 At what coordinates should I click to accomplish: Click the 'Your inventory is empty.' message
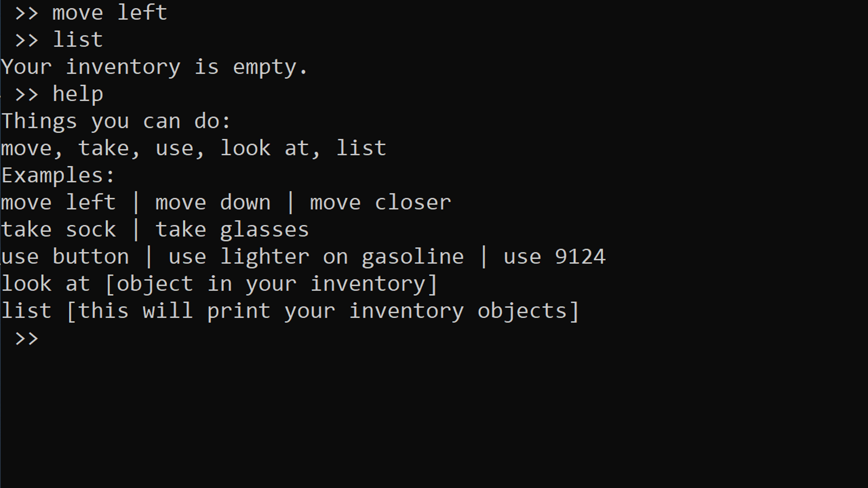(x=154, y=67)
